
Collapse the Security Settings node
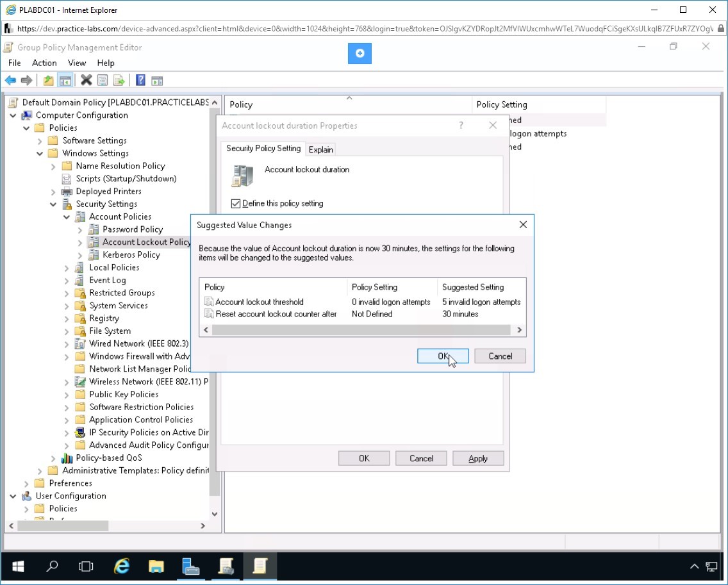[53, 204]
